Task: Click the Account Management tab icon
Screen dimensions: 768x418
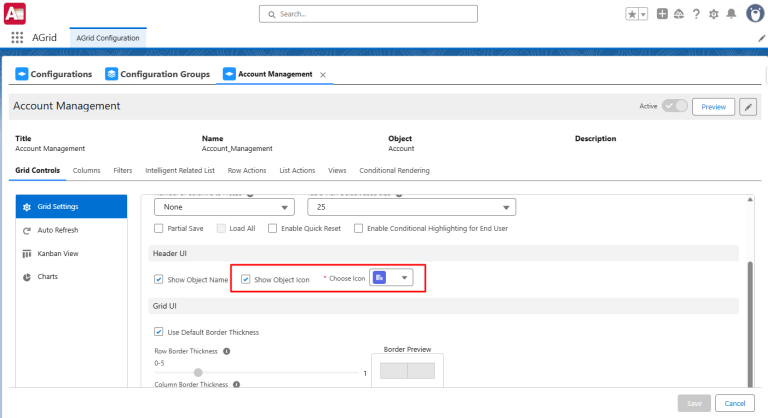Action: pyautogui.click(x=229, y=74)
